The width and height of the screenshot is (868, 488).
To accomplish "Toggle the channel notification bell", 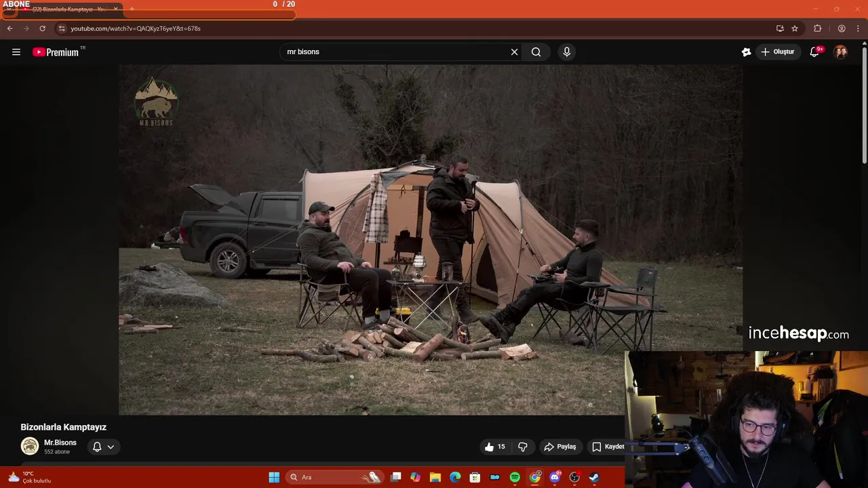I will (x=97, y=447).
